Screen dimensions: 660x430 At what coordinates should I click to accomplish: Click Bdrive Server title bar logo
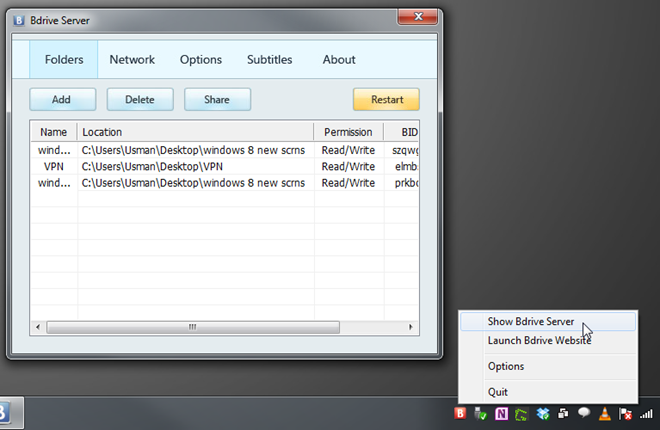click(19, 21)
